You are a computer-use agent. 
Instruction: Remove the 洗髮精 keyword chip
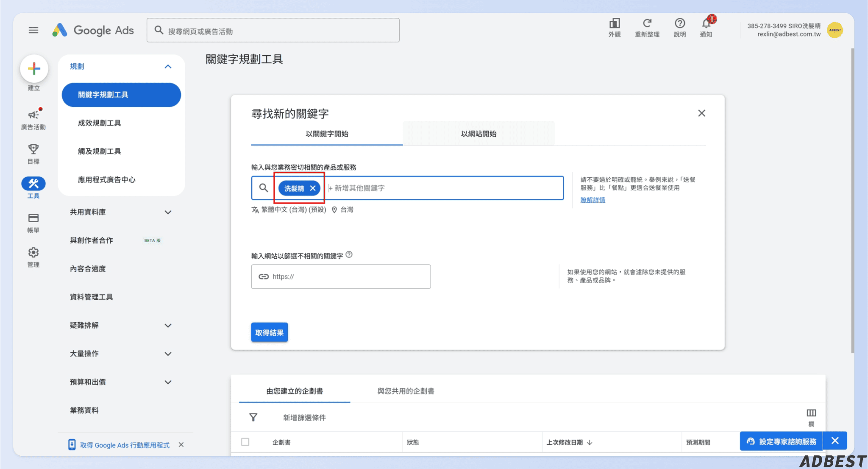coord(313,188)
